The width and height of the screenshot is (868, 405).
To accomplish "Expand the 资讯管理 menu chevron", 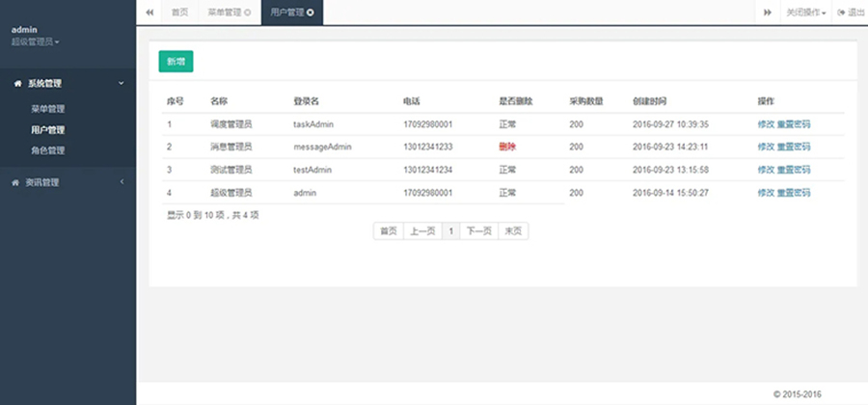I will (x=122, y=182).
